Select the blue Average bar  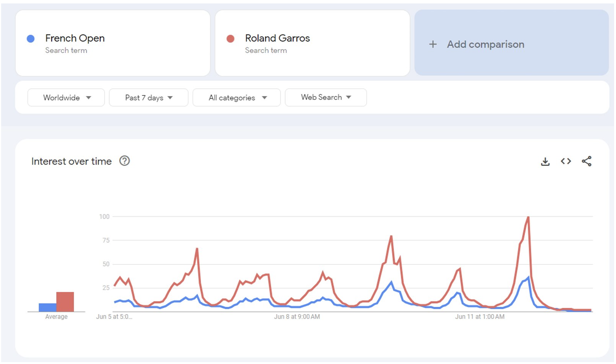coord(48,308)
